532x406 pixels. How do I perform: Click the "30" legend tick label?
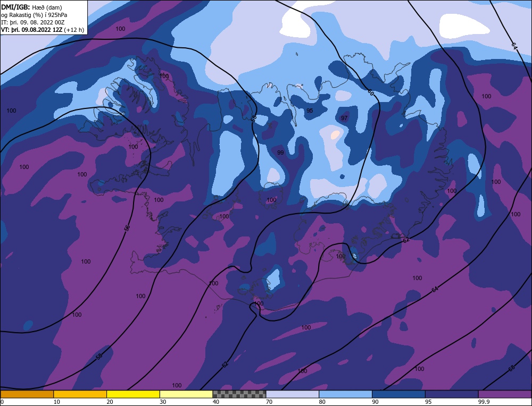163,402
